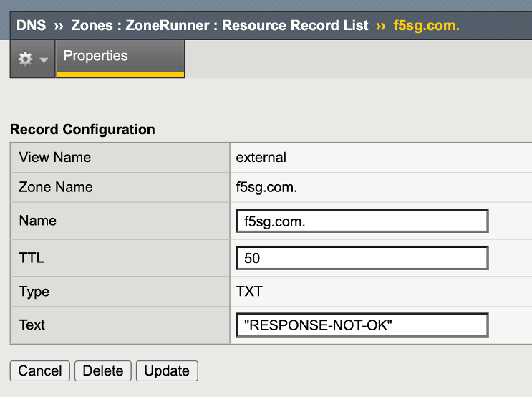Click the Zone Name label
The image size is (532, 397).
(56, 187)
